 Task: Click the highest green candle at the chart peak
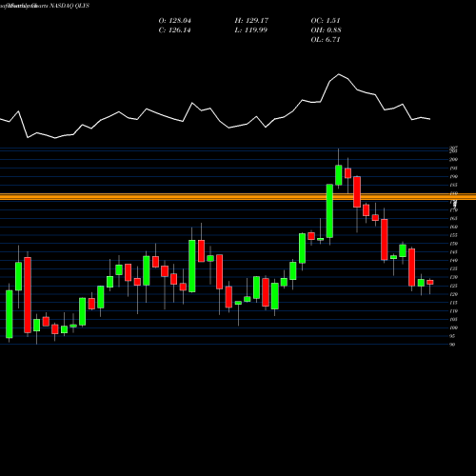[x=339, y=175]
